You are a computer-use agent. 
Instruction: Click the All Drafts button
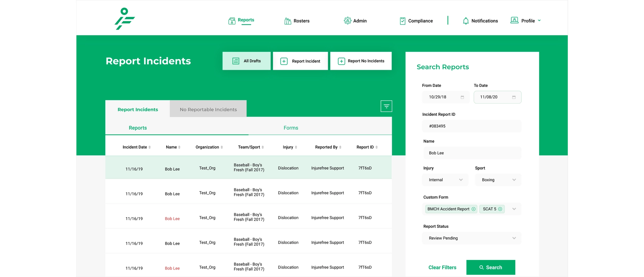click(x=247, y=61)
